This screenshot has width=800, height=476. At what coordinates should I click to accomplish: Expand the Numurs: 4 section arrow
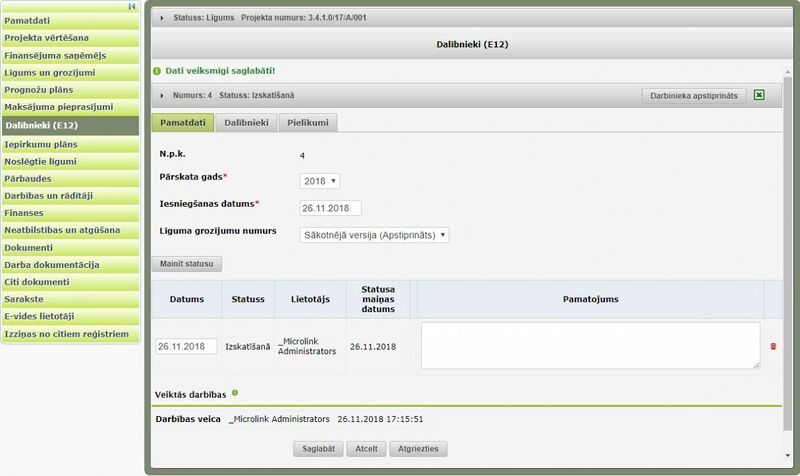click(162, 95)
